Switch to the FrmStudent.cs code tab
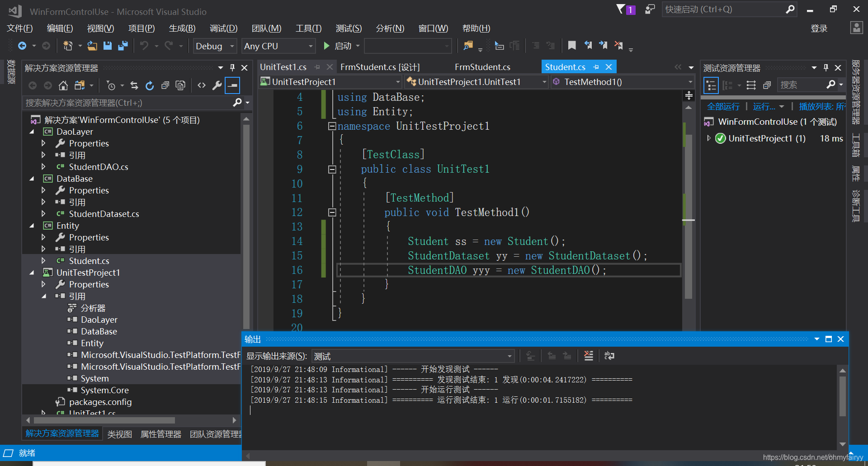 tap(482, 67)
